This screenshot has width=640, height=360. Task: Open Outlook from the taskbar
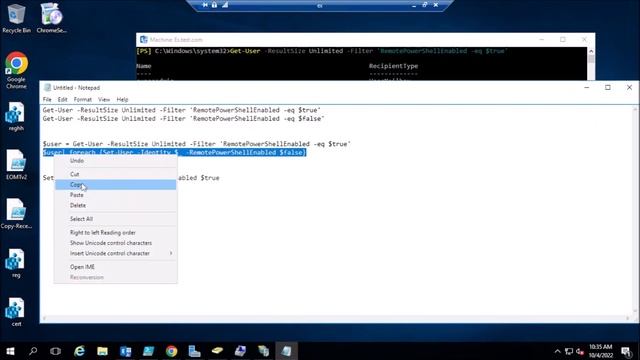[x=126, y=351]
